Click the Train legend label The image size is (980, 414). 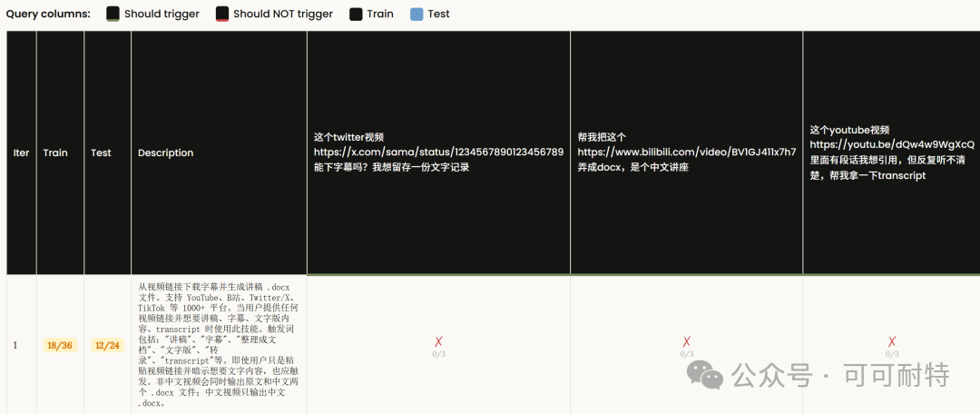(x=380, y=14)
